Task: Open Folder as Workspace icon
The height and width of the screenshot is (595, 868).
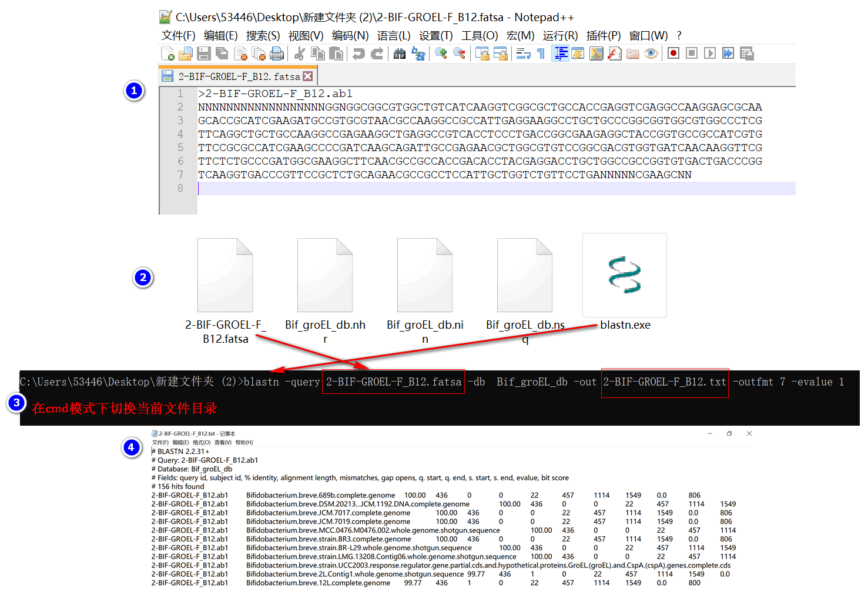Action: point(633,54)
